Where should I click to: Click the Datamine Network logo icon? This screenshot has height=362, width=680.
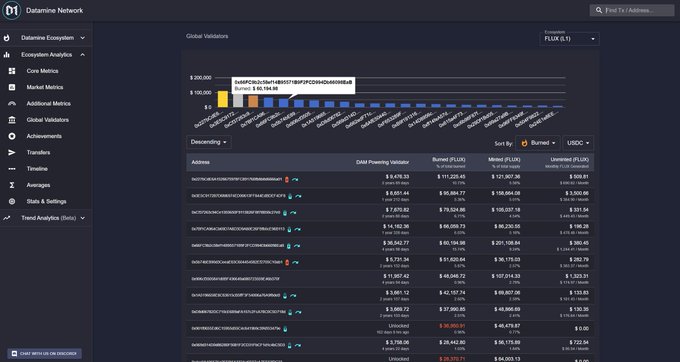click(x=11, y=10)
